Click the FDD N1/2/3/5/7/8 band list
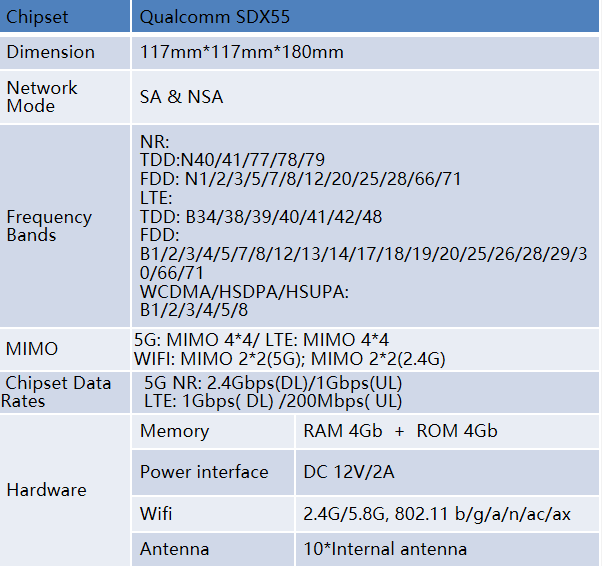 [300, 179]
